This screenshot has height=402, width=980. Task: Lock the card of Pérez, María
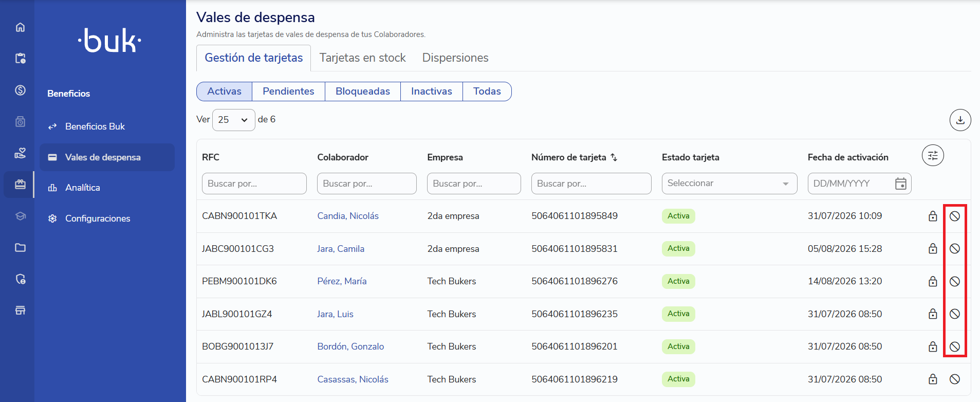pos(933,281)
